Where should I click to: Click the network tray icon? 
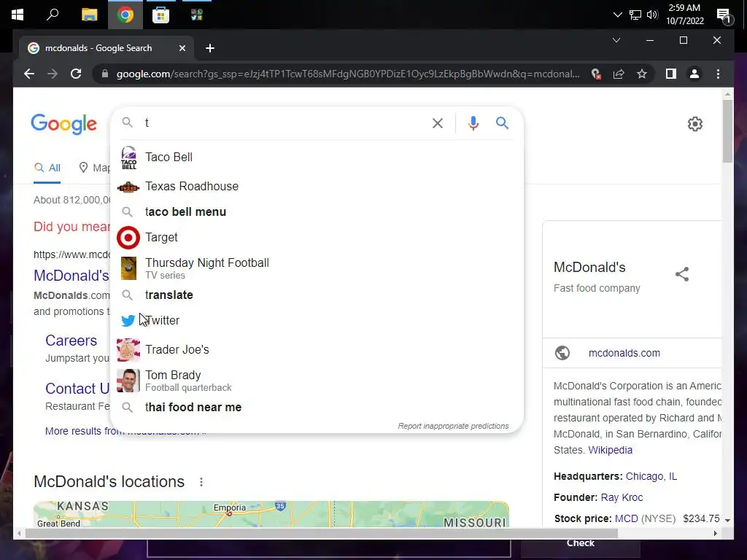(x=635, y=15)
